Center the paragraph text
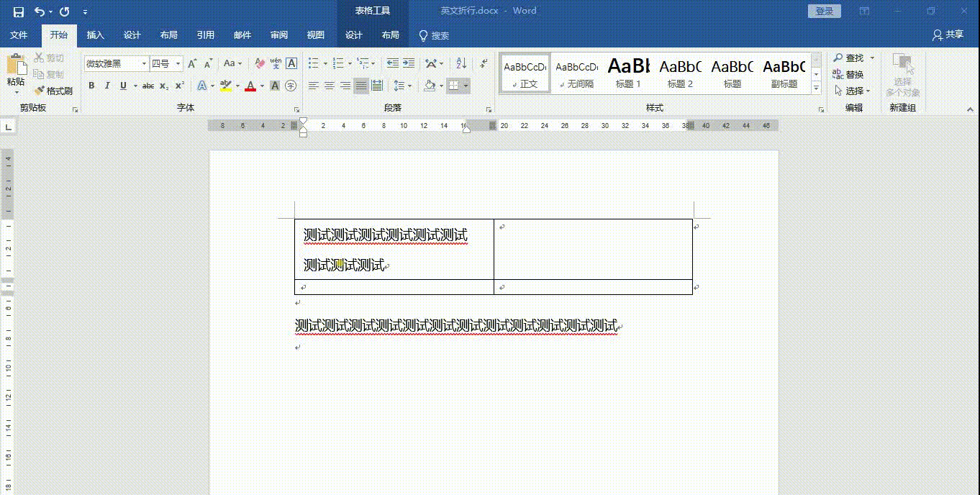 coord(330,86)
